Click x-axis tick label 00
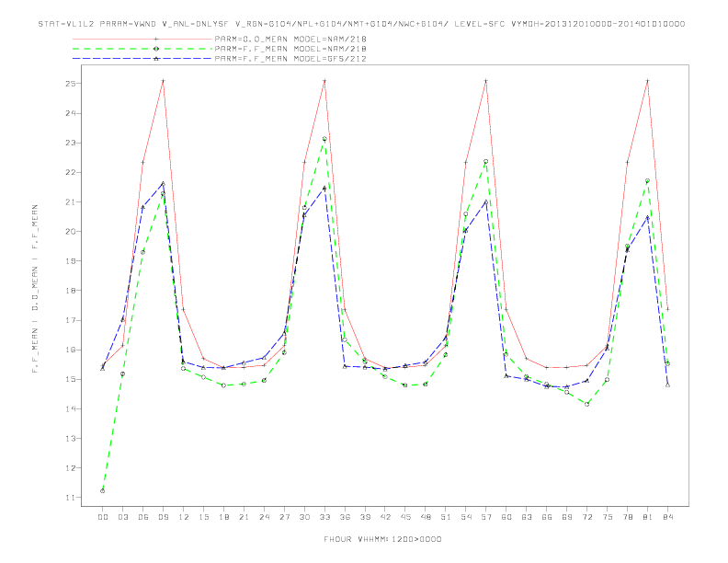This screenshot has height=563, width=728. (103, 517)
